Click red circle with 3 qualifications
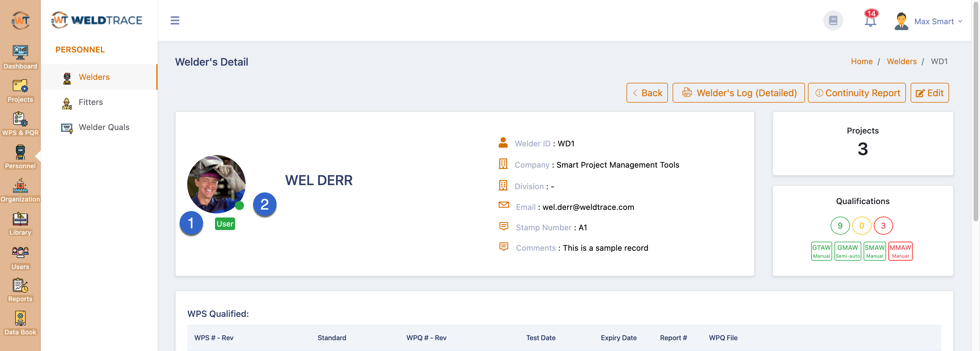This screenshot has width=980, height=351. tap(883, 226)
